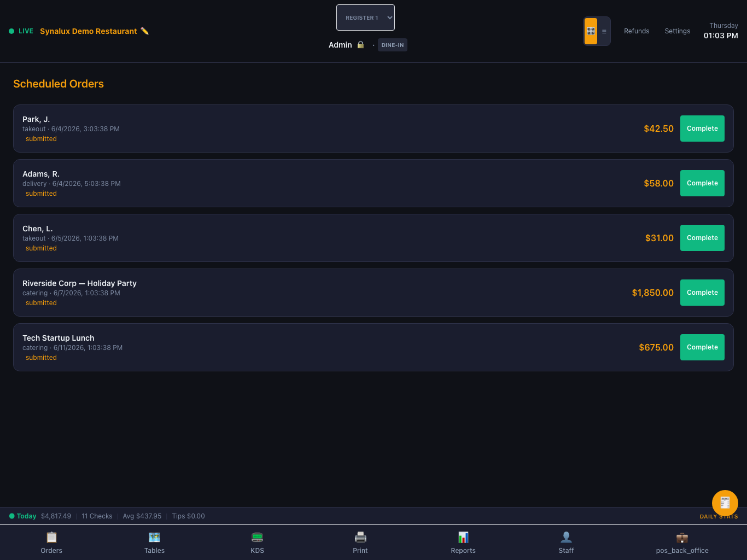Viewport: 747px width, 560px height.
Task: Complete the Tech Startup Lunch order
Action: point(702,347)
